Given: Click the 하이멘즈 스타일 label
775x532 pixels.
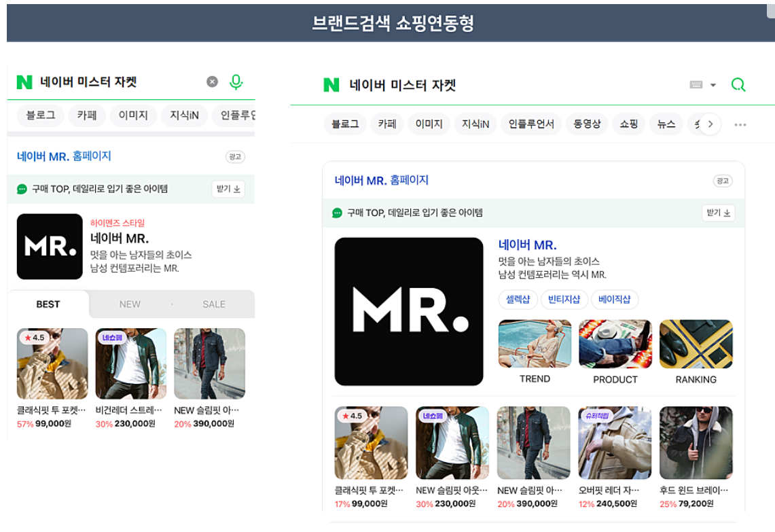Looking at the screenshot, I should coord(117,223).
